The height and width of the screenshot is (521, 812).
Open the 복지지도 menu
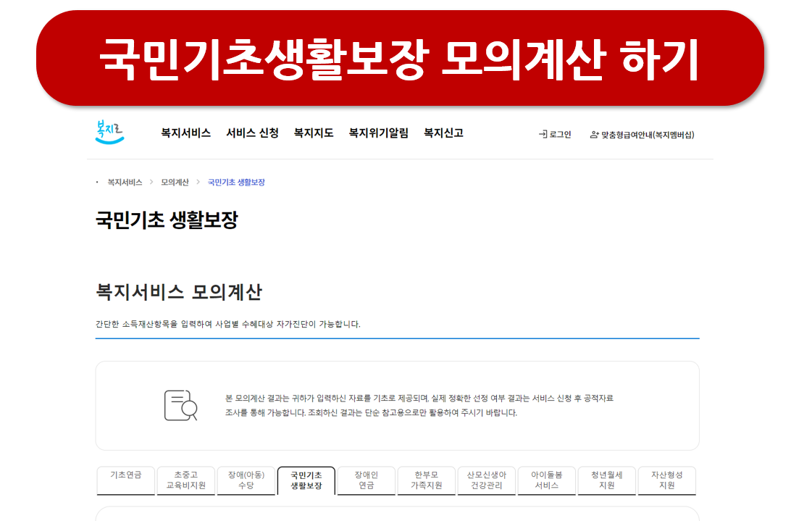tap(311, 133)
